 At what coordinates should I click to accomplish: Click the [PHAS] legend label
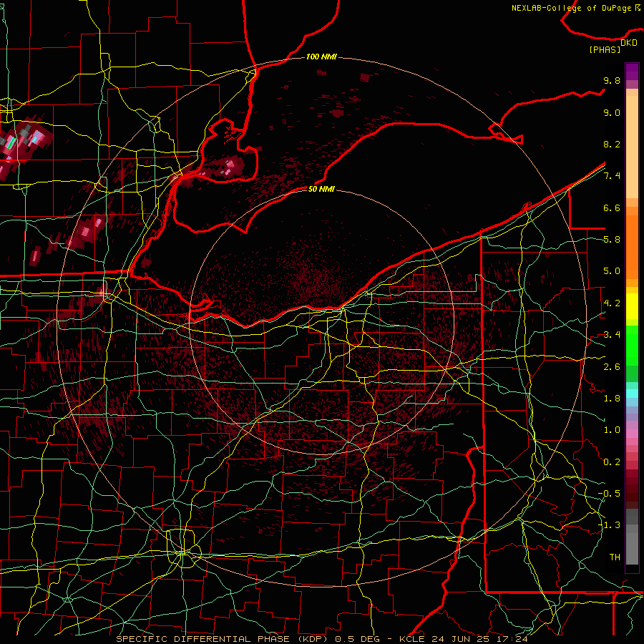(605, 49)
